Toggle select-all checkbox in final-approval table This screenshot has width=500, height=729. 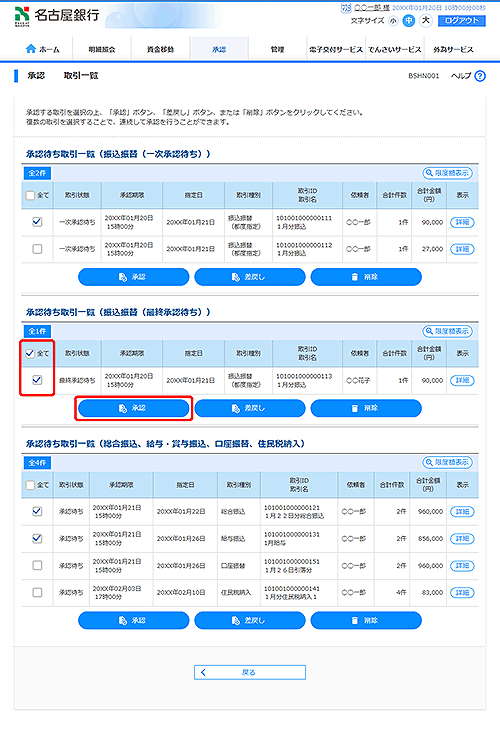point(30,353)
